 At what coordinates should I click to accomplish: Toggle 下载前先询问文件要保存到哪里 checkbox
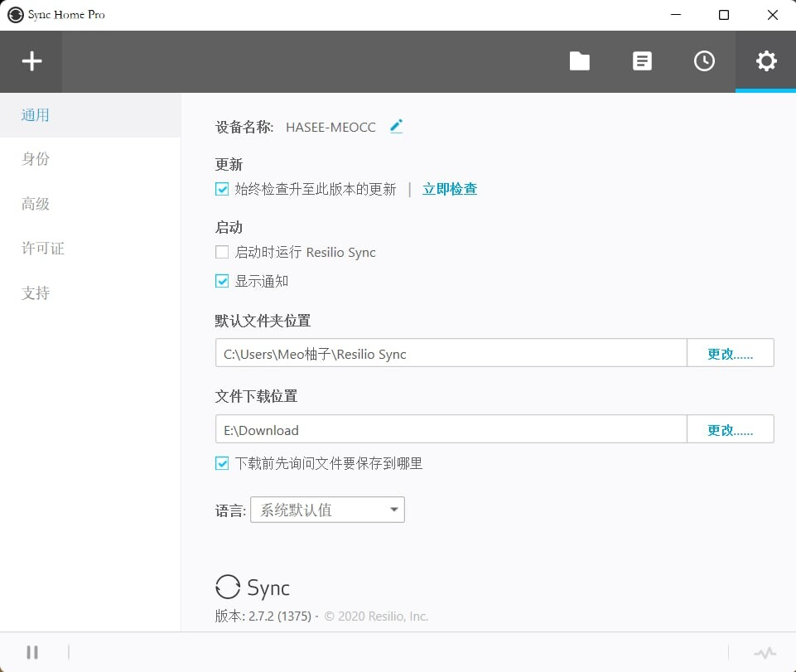(x=222, y=463)
